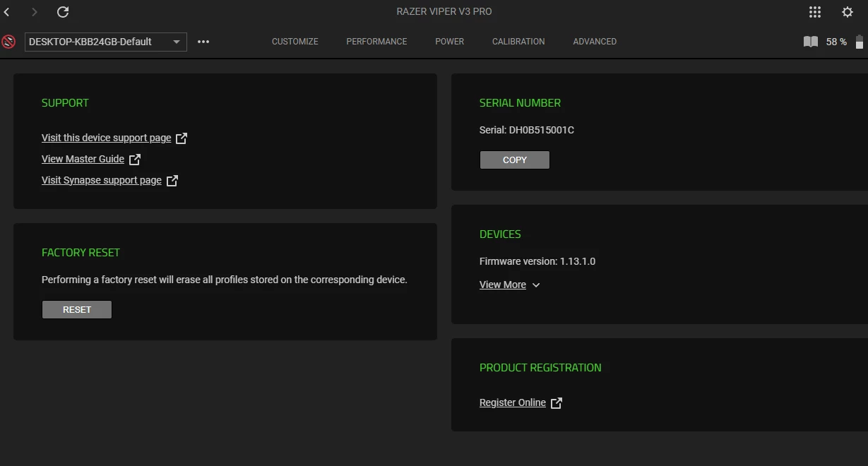
Task: Click the FACTORY RESET heading
Action: pos(81,252)
